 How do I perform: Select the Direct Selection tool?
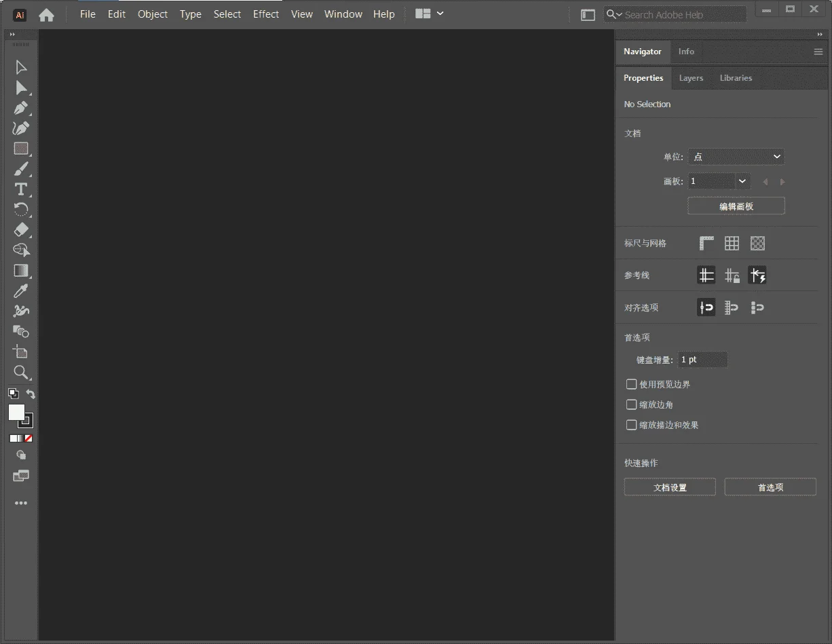pos(21,88)
